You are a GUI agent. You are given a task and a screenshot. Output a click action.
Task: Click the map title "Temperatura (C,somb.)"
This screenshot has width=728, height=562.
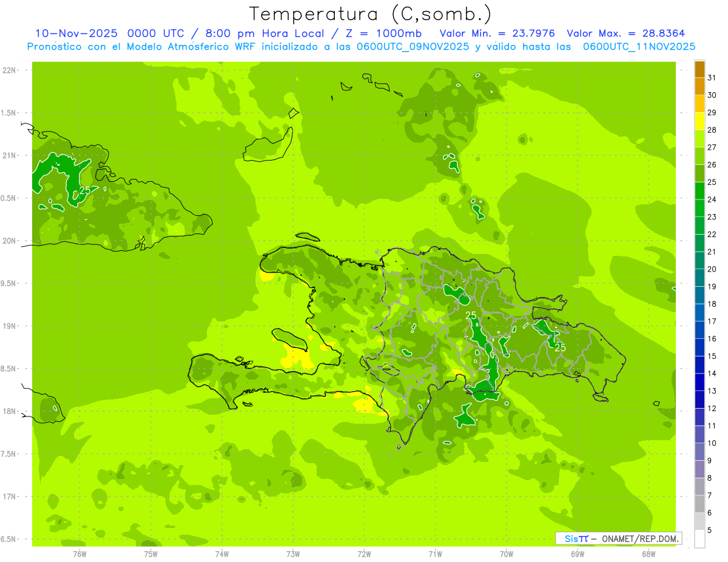click(370, 14)
